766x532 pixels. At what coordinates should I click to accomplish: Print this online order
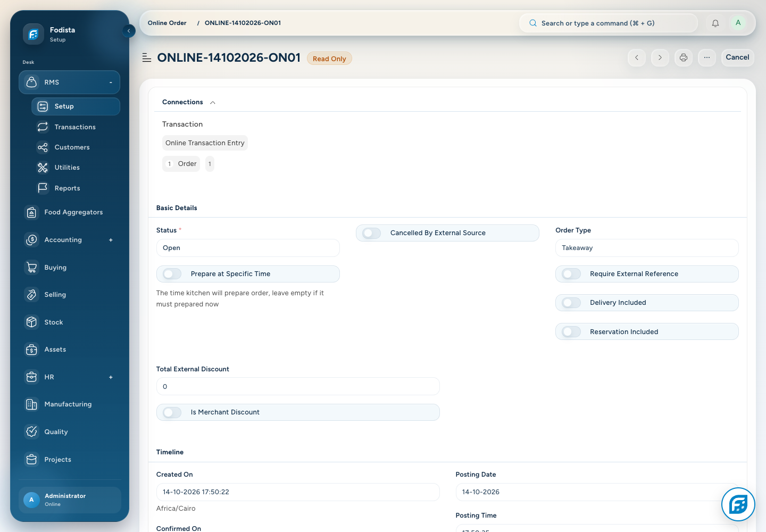pos(684,57)
